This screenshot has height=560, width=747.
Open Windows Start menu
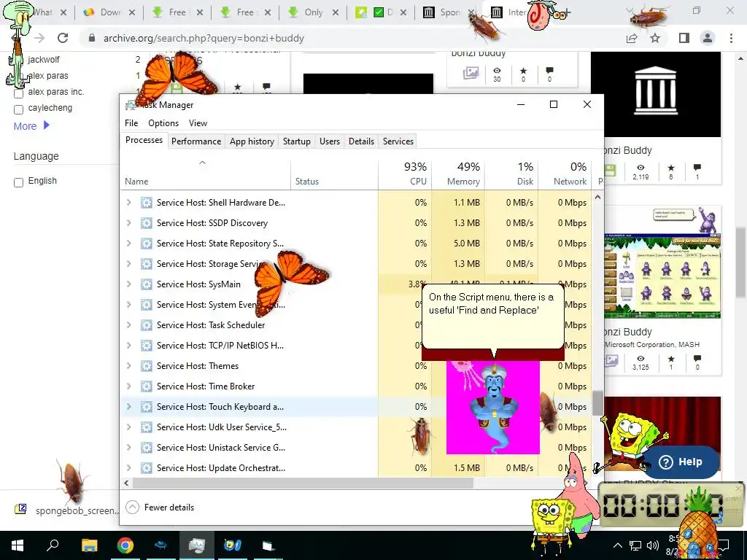point(18,545)
